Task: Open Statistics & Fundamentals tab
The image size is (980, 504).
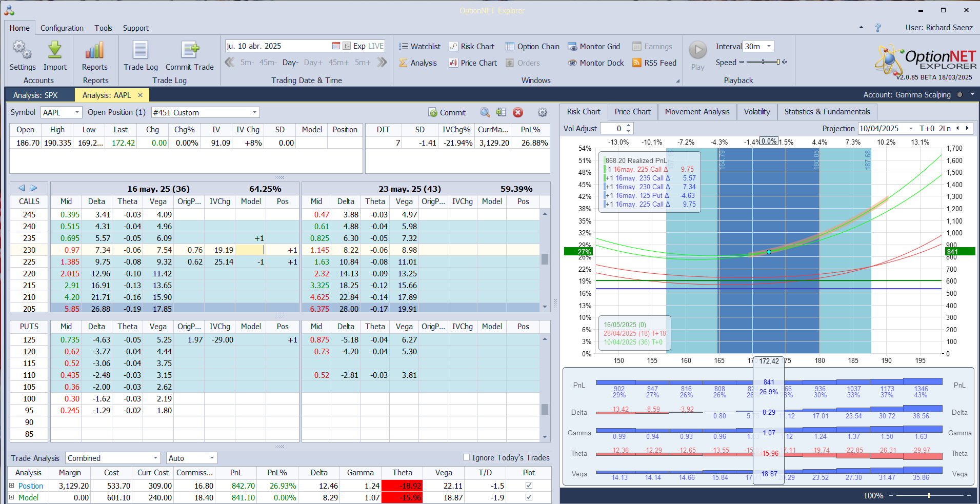Action: 827,112
